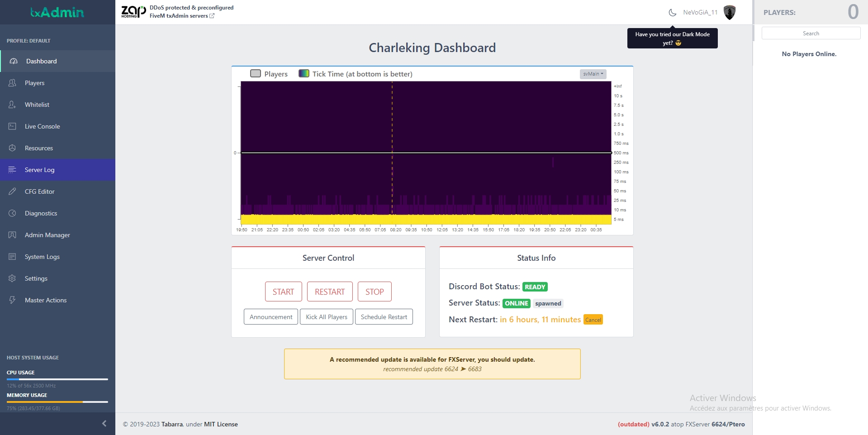Click the Whitelist user-plus icon
The height and width of the screenshot is (435, 868).
coord(12,105)
